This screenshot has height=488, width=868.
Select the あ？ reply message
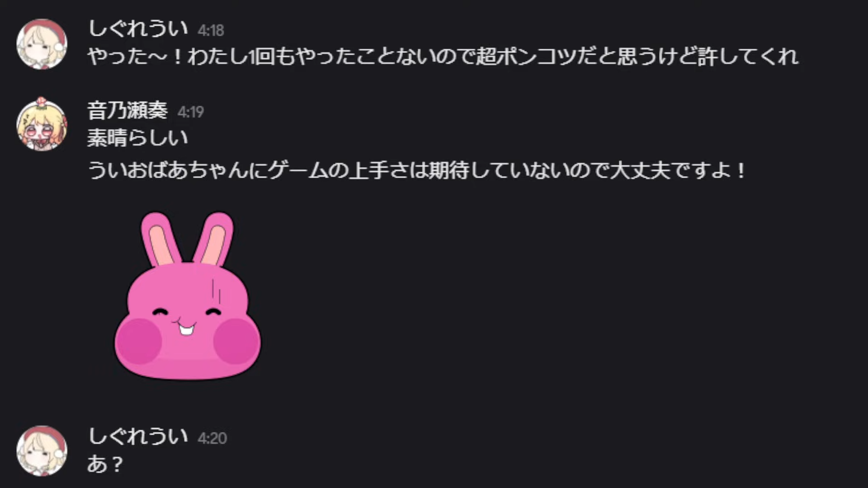[x=105, y=464]
